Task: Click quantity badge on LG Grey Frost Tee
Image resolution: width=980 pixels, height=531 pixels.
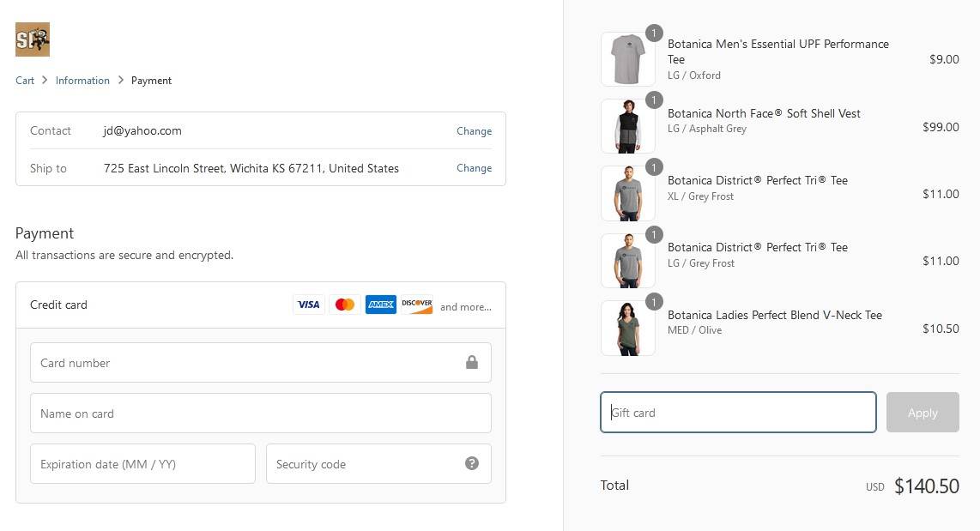Action: pos(654,235)
